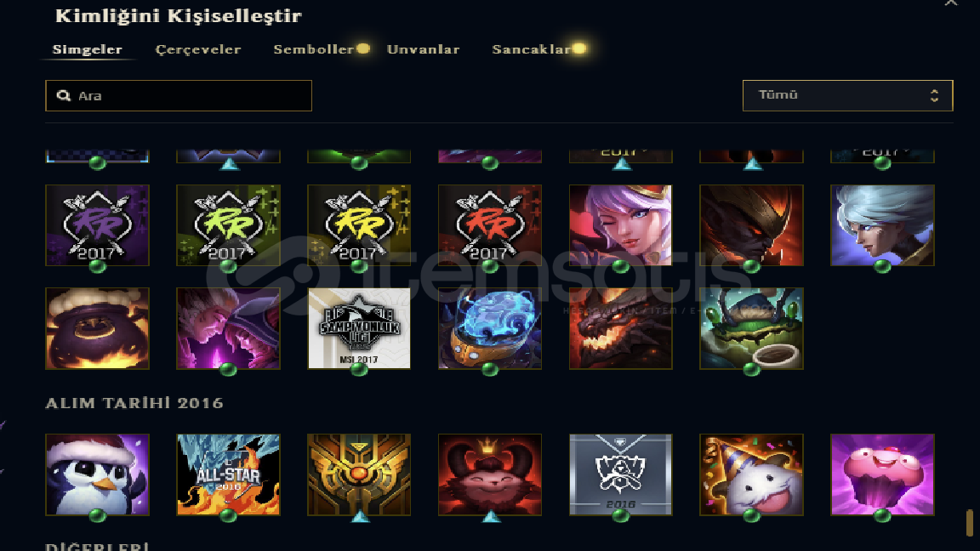Select the green Rift Rivals 2017 icon
This screenshot has height=551, width=980.
[x=228, y=224]
